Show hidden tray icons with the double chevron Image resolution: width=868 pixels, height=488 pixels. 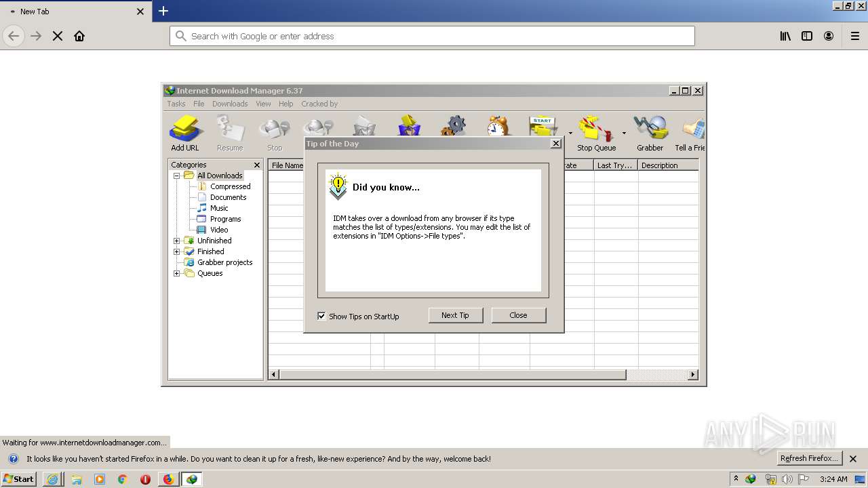pyautogui.click(x=736, y=479)
